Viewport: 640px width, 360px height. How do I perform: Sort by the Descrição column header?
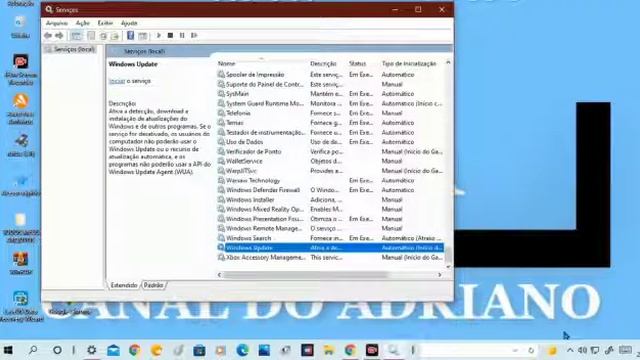point(323,64)
